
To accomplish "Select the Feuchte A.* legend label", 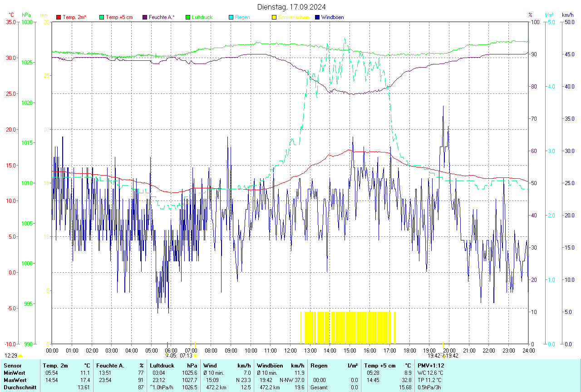I will (x=162, y=17).
